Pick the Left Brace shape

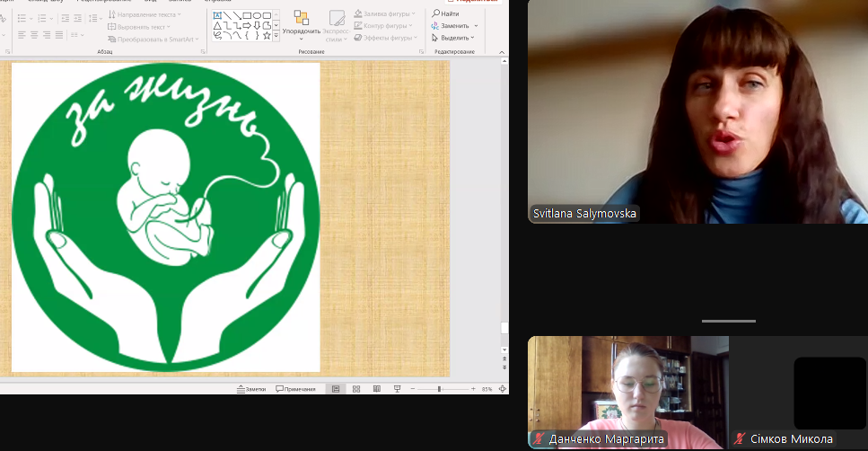pyautogui.click(x=247, y=35)
